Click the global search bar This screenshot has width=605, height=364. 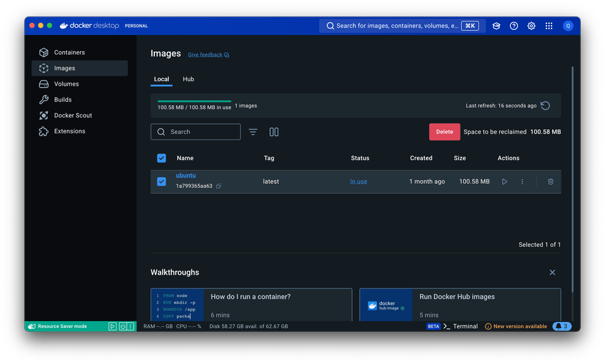click(x=402, y=26)
